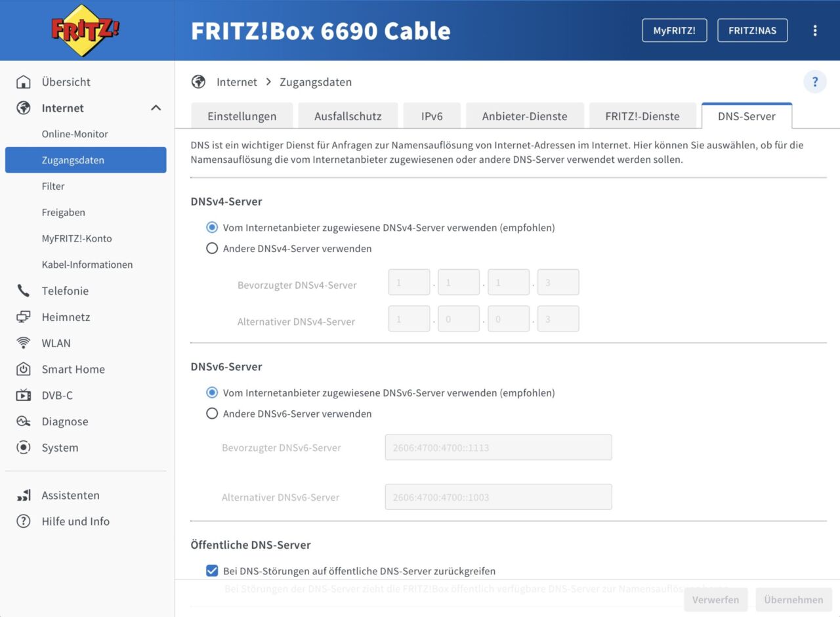Click the Diagnose icon in sidebar
The image size is (840, 617).
click(24, 421)
